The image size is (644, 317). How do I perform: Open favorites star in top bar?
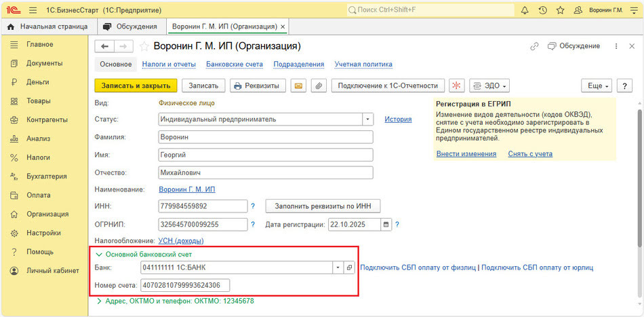click(x=560, y=10)
